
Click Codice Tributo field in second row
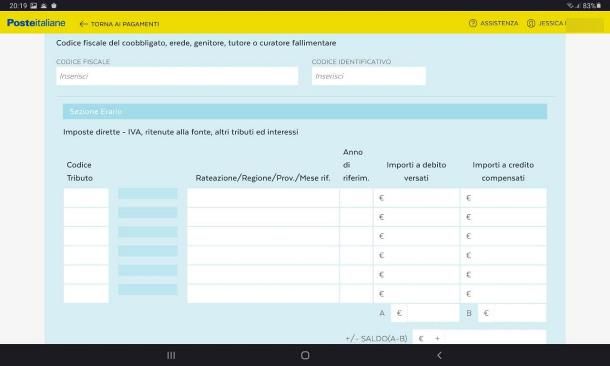(x=86, y=217)
